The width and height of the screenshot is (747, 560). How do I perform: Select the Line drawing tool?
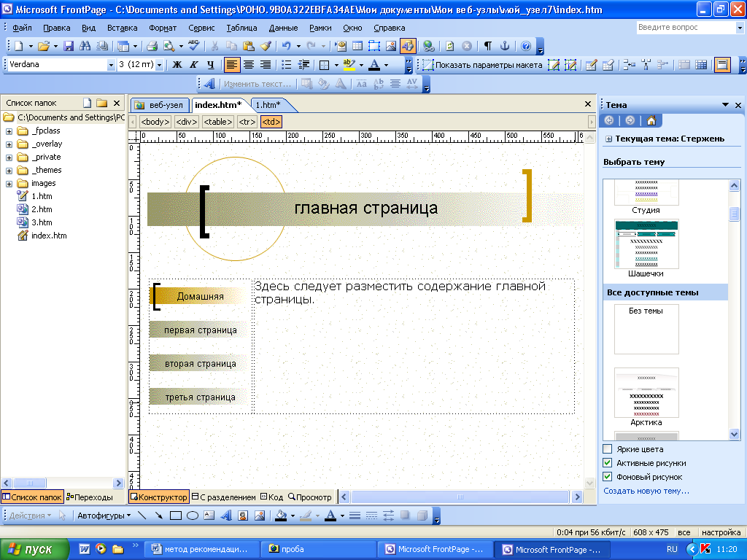click(142, 516)
